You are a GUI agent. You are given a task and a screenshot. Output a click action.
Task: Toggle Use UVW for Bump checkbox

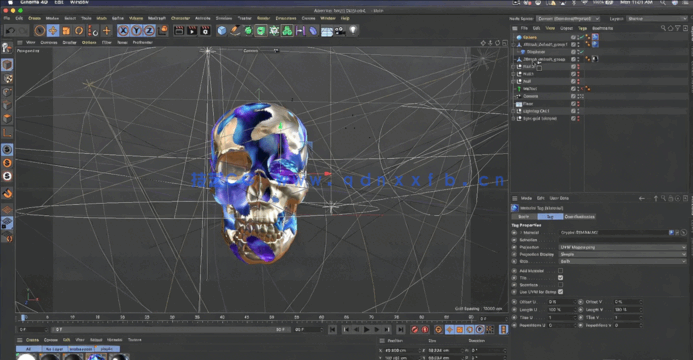[560, 292]
